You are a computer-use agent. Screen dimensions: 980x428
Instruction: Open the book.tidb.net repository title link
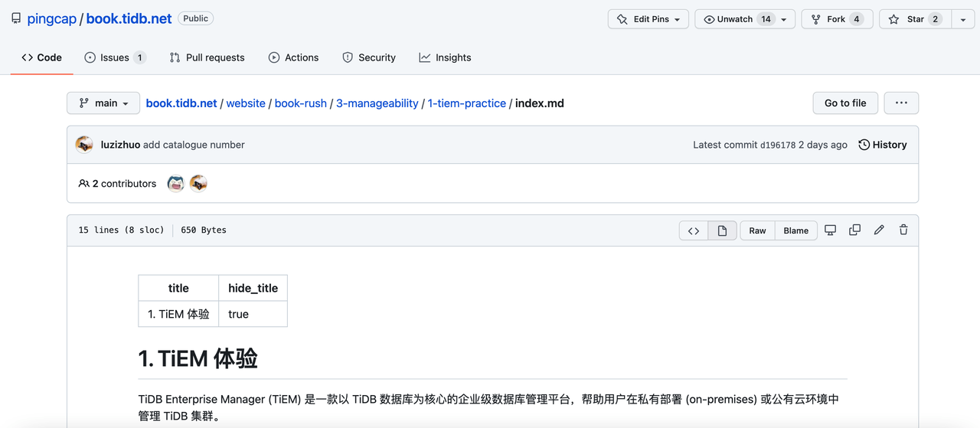[x=129, y=18]
